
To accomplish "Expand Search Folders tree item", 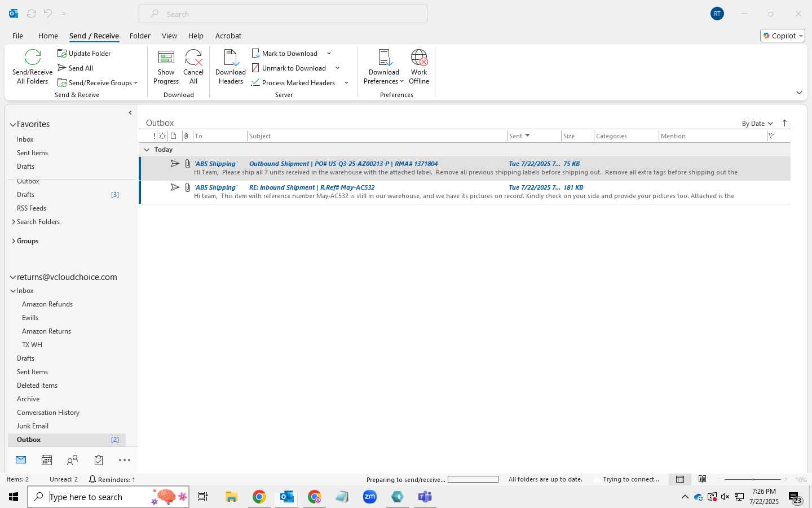I will point(14,222).
